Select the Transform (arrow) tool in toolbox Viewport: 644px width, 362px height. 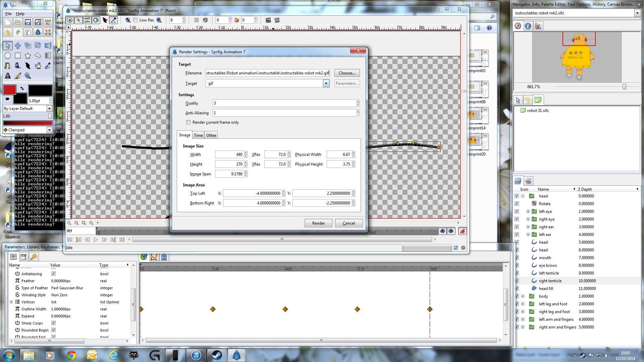coord(8,45)
